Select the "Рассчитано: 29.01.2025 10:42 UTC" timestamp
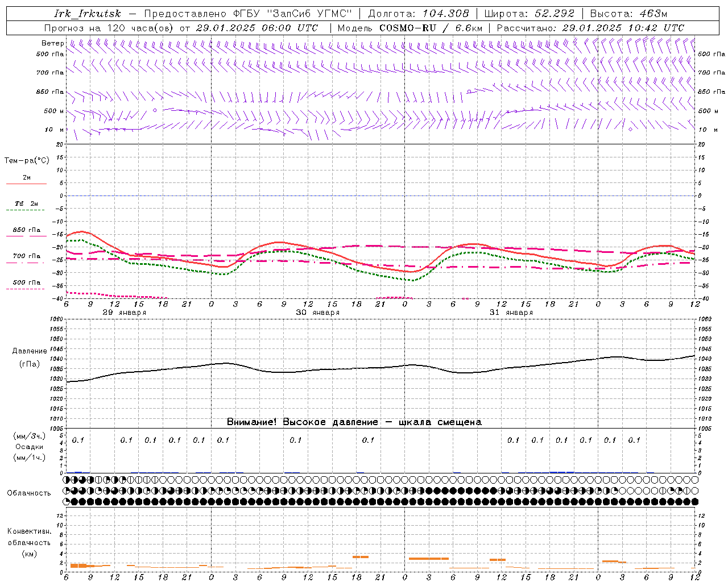 point(590,28)
